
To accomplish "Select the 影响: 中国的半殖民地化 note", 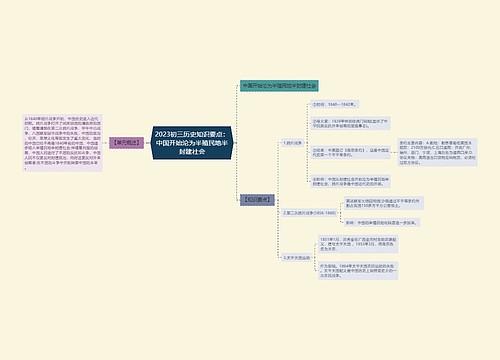I will tap(382, 222).
